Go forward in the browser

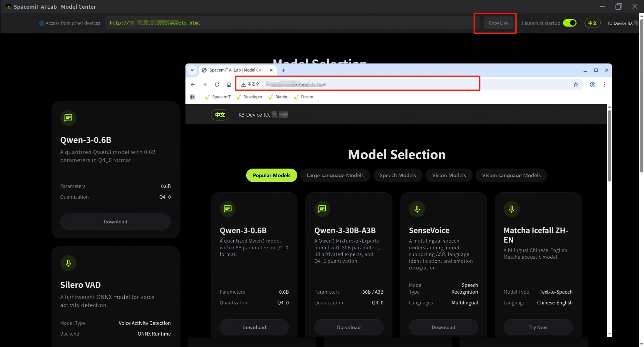pos(205,84)
